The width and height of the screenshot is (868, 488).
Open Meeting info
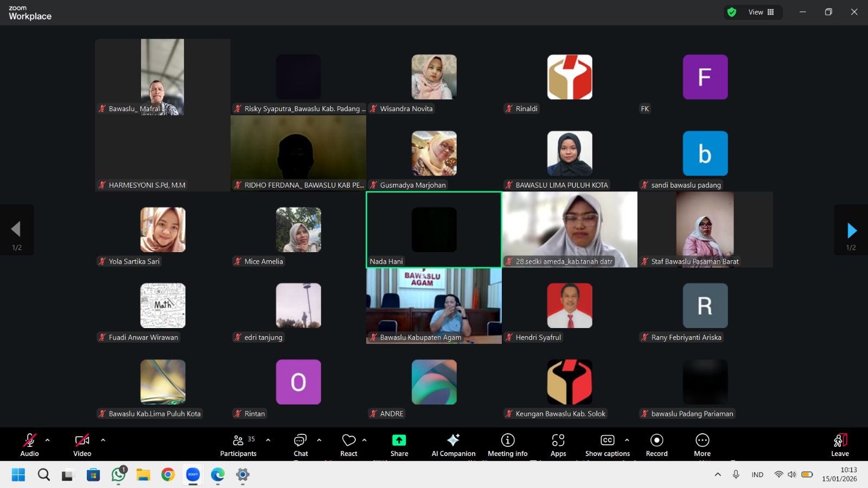pyautogui.click(x=507, y=445)
